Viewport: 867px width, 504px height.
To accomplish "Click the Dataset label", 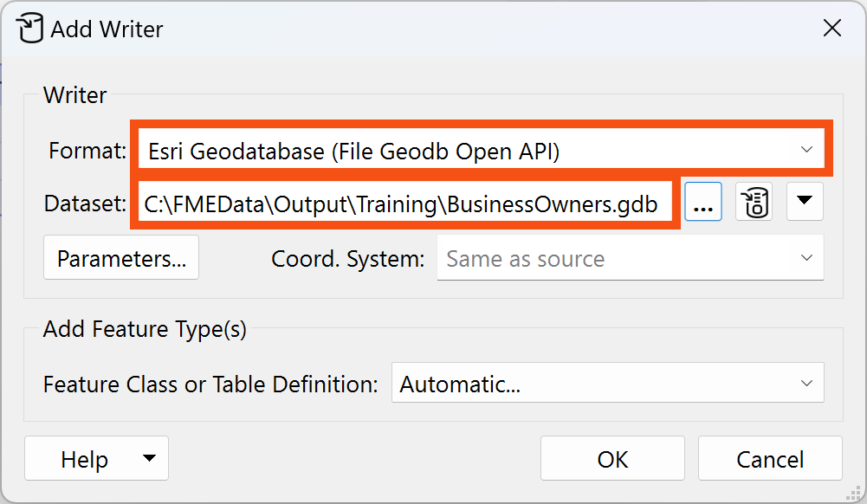I will pos(85,204).
